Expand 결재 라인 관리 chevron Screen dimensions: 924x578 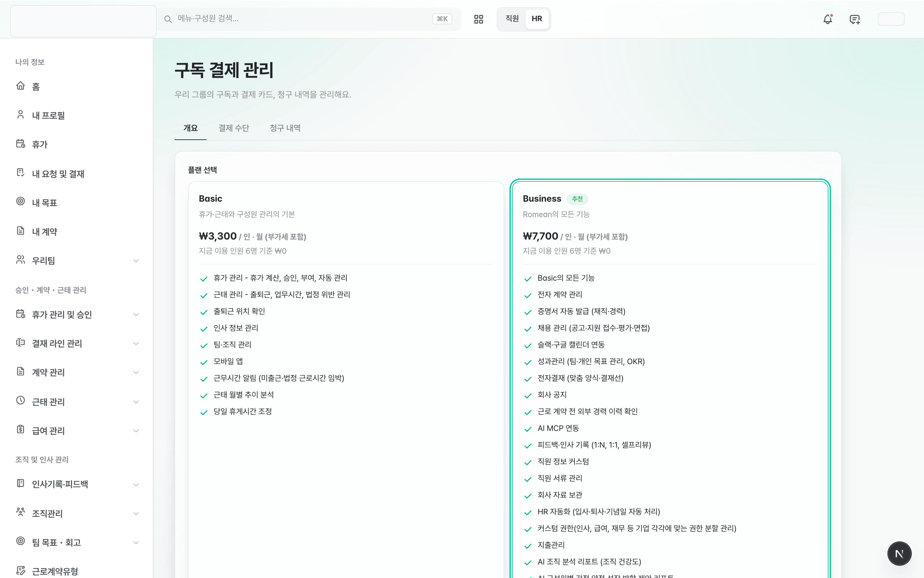pos(136,344)
